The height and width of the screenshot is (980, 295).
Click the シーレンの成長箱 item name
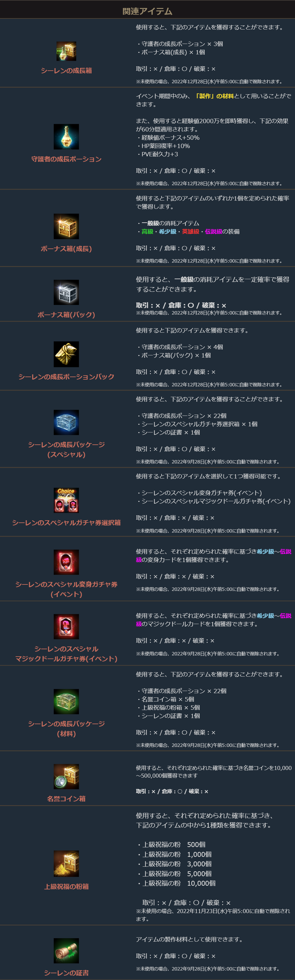click(x=66, y=71)
